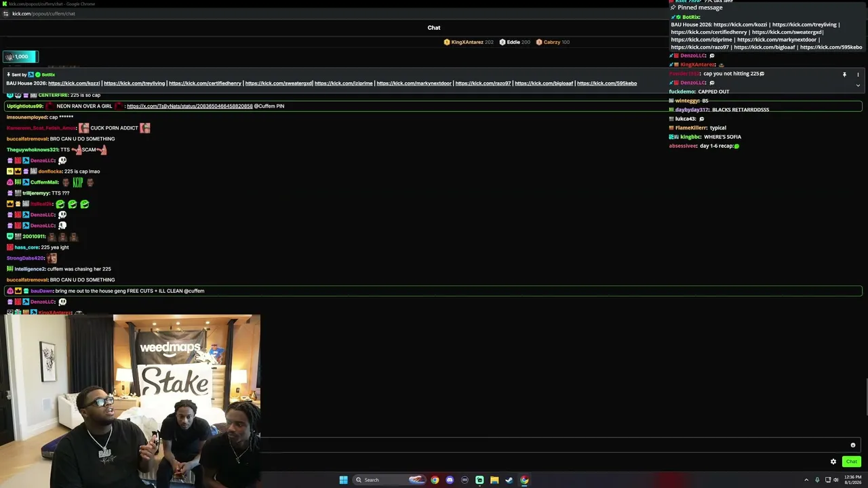Open StrongDabs420 username
868x488 pixels.
coord(26,258)
